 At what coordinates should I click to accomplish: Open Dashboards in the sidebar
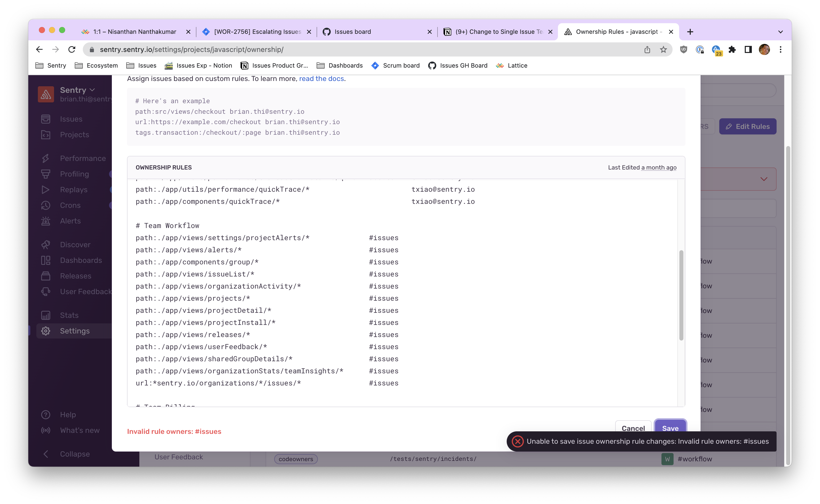[x=81, y=260]
